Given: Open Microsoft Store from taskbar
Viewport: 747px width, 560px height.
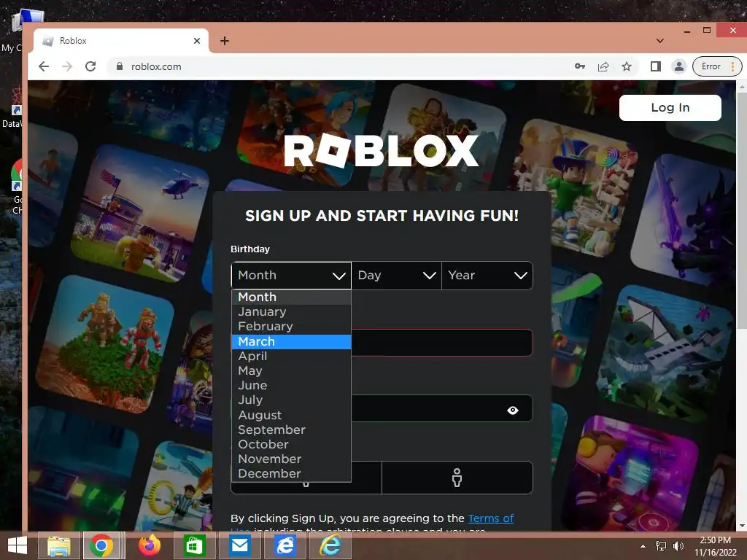Looking at the screenshot, I should click(194, 545).
